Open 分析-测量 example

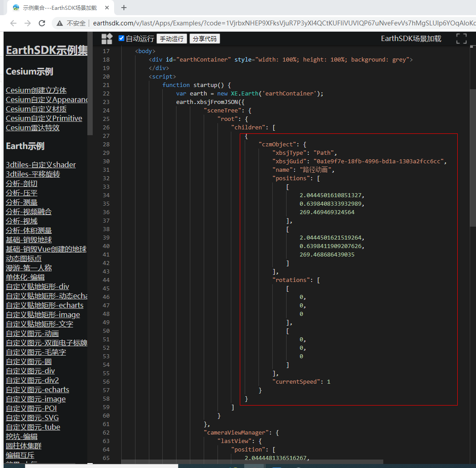coord(21,203)
